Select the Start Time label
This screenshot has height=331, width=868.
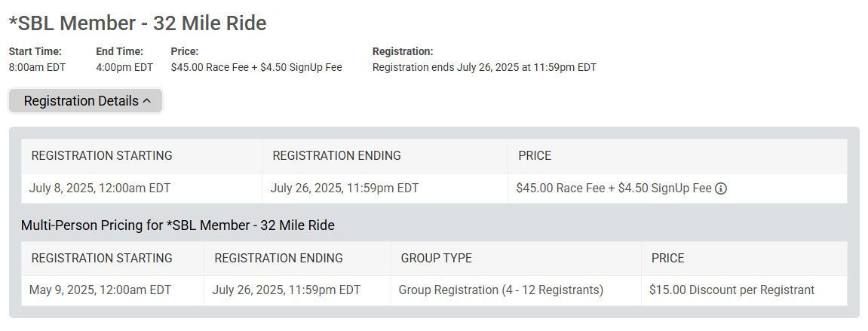pyautogui.click(x=35, y=51)
